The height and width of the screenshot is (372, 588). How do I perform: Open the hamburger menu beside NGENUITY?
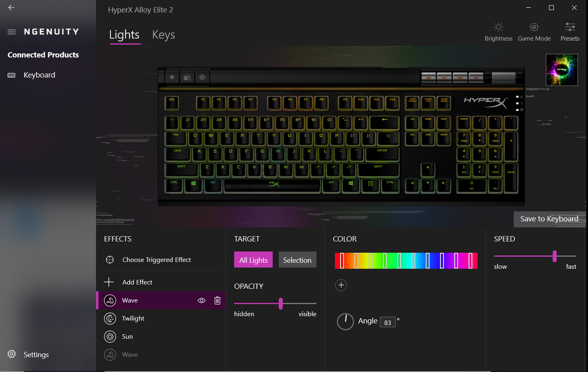[x=11, y=32]
